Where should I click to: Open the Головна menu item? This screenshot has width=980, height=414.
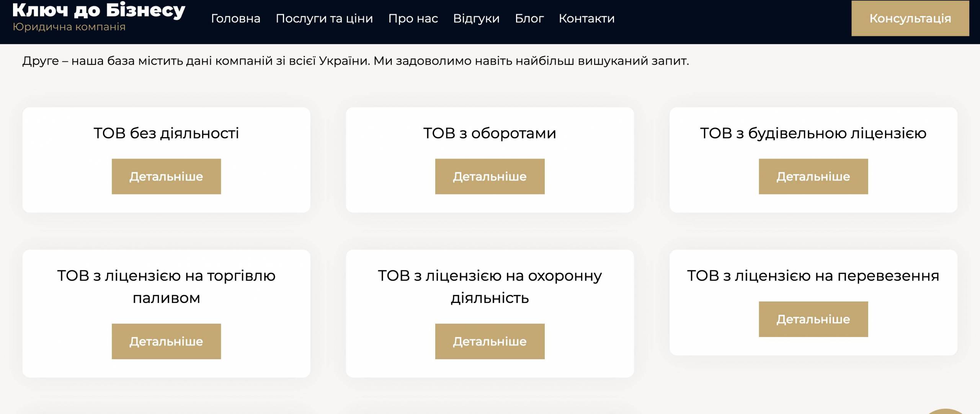coord(235,18)
